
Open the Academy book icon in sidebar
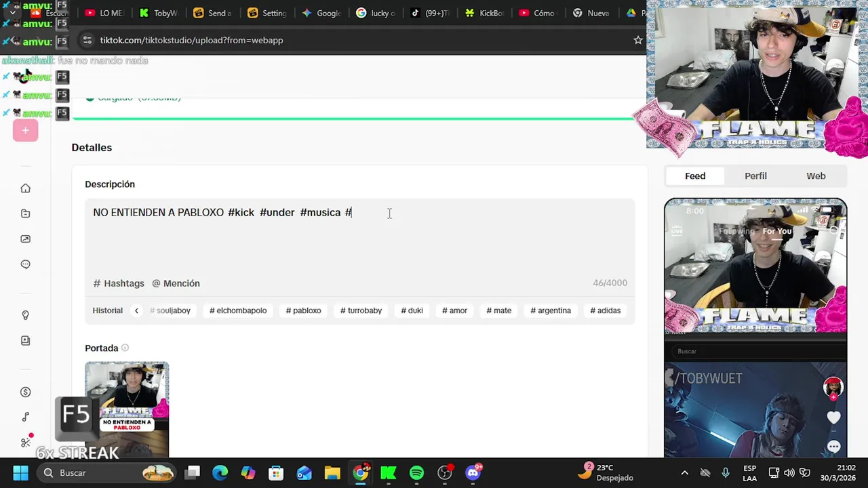25,340
